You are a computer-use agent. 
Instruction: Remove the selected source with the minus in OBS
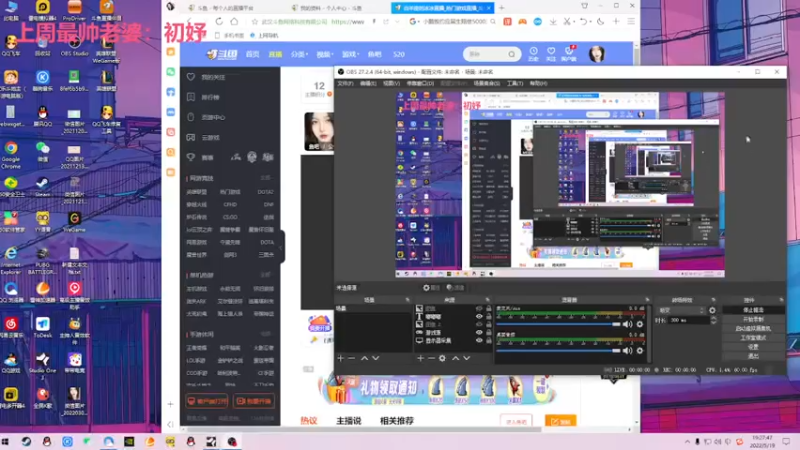pyautogui.click(x=431, y=358)
